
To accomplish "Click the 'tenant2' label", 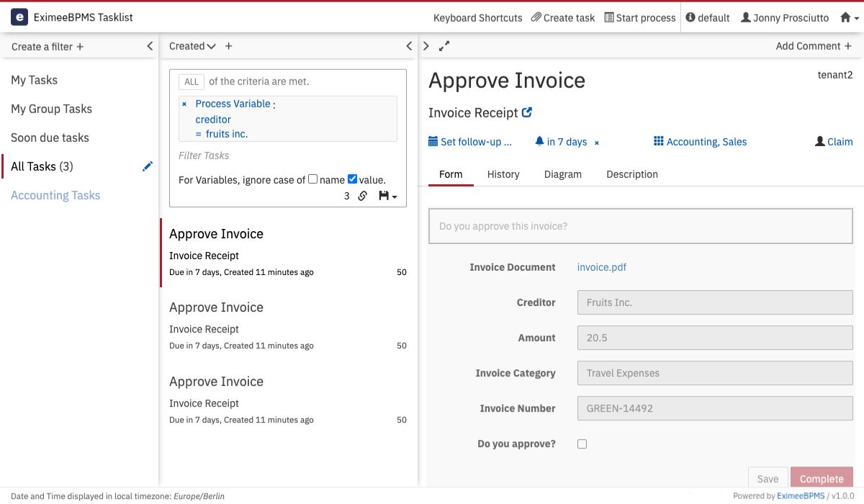I will tap(835, 75).
